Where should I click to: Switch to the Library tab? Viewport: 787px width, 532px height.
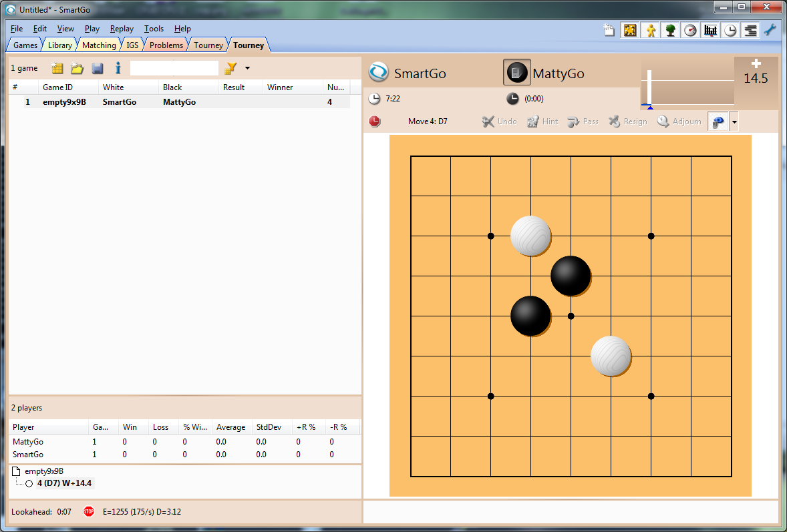[59, 45]
